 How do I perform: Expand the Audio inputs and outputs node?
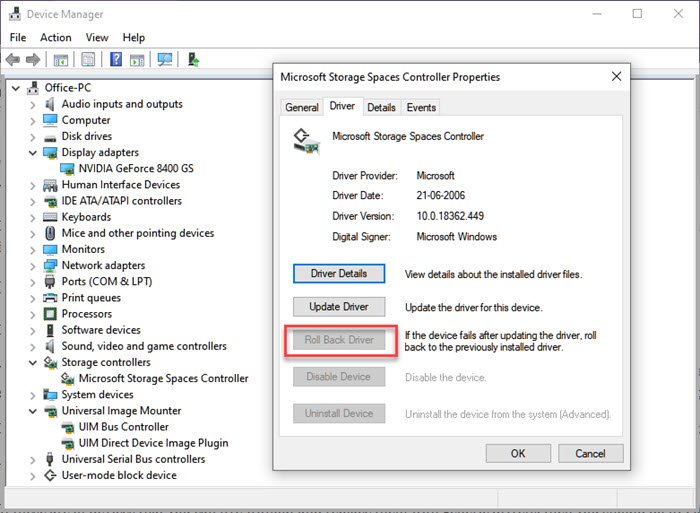click(x=33, y=105)
